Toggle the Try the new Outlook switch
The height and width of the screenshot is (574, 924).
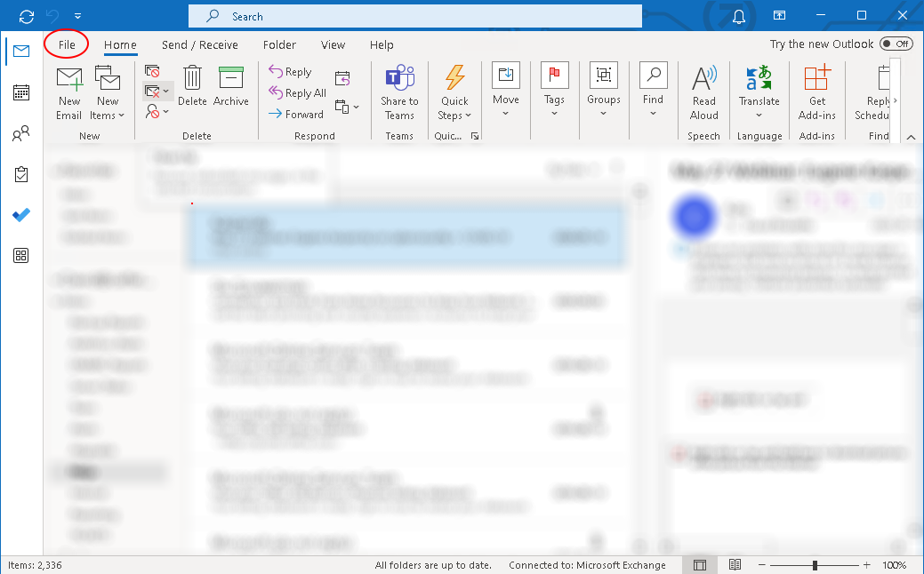(x=896, y=44)
